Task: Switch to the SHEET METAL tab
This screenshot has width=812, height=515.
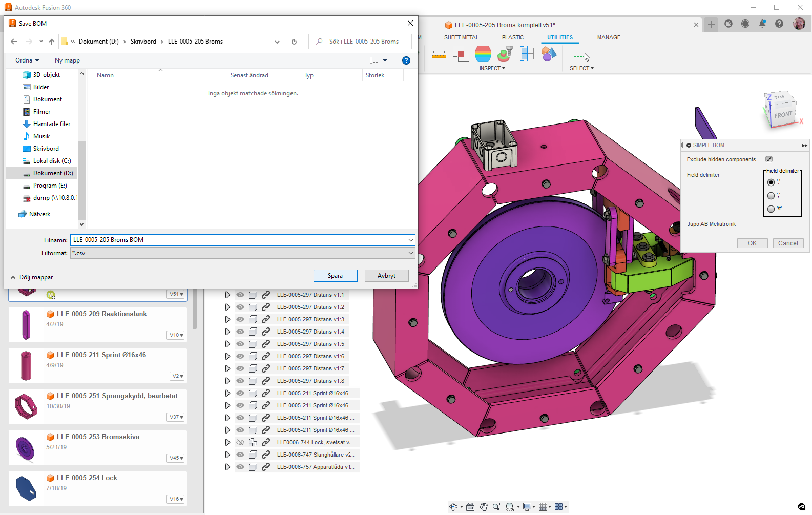Action: click(461, 37)
